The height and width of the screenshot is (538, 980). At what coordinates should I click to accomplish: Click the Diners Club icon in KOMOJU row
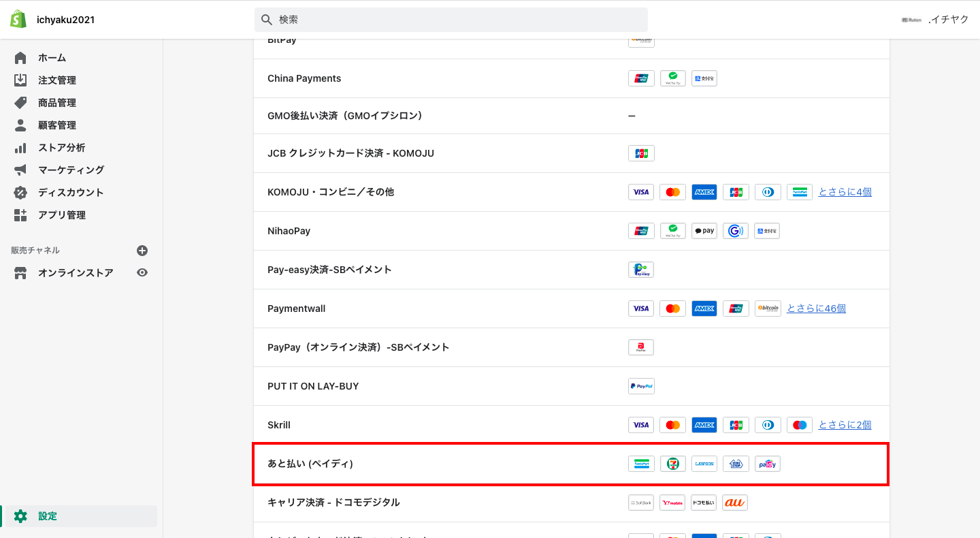click(x=768, y=192)
